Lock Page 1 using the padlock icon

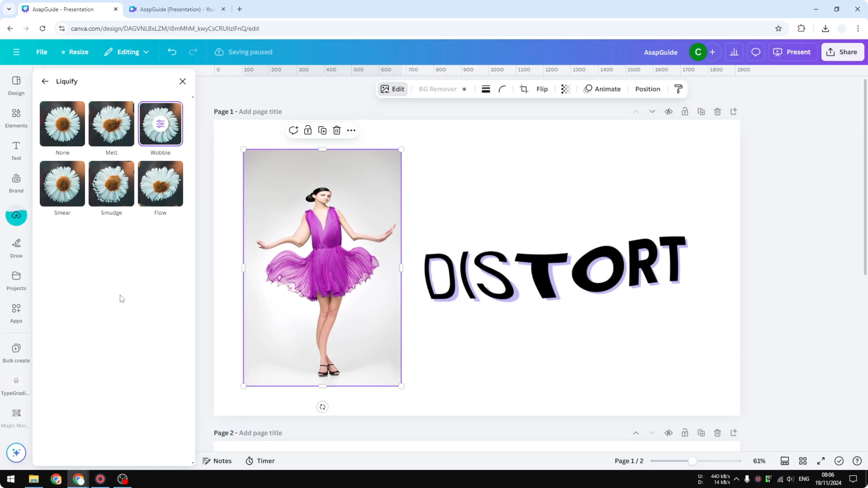point(685,112)
